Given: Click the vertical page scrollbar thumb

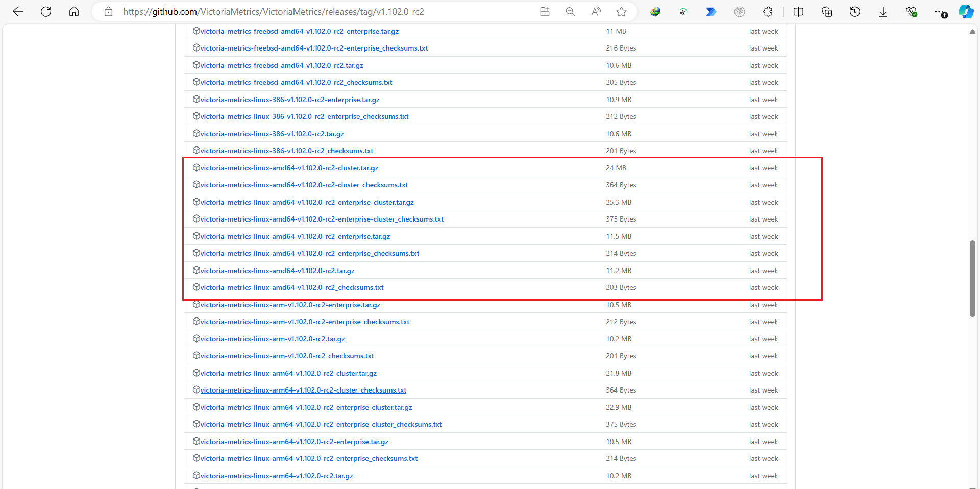Looking at the screenshot, I should coord(972,279).
